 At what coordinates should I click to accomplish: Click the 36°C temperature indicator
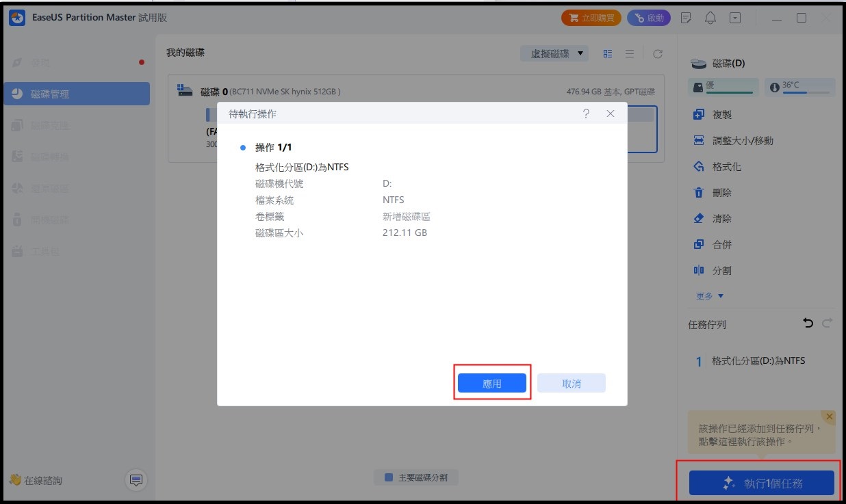tap(800, 87)
